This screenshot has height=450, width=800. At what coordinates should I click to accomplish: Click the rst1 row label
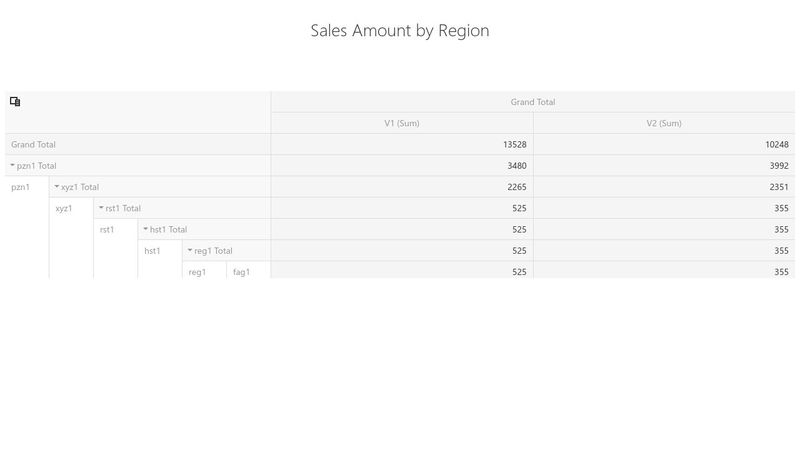(x=107, y=229)
